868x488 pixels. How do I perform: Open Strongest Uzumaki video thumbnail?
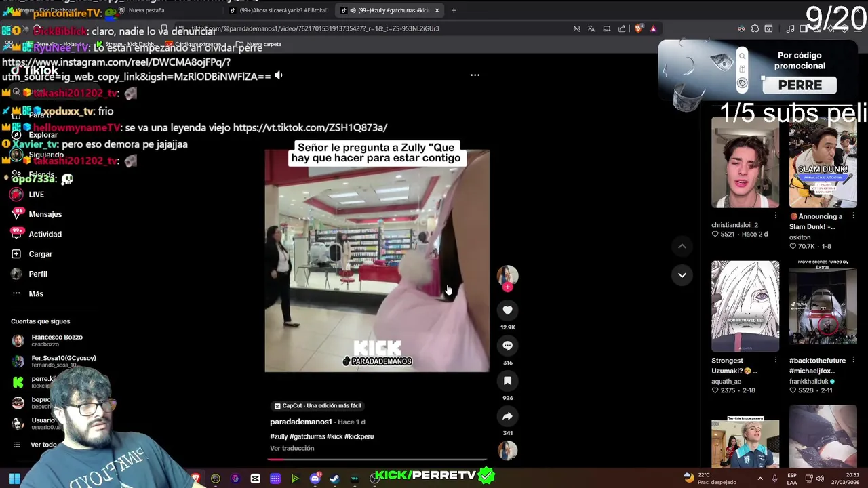tap(745, 306)
